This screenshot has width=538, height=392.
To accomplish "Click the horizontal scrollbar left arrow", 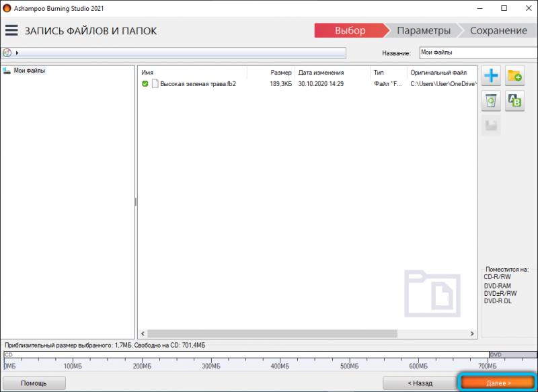I will click(143, 334).
